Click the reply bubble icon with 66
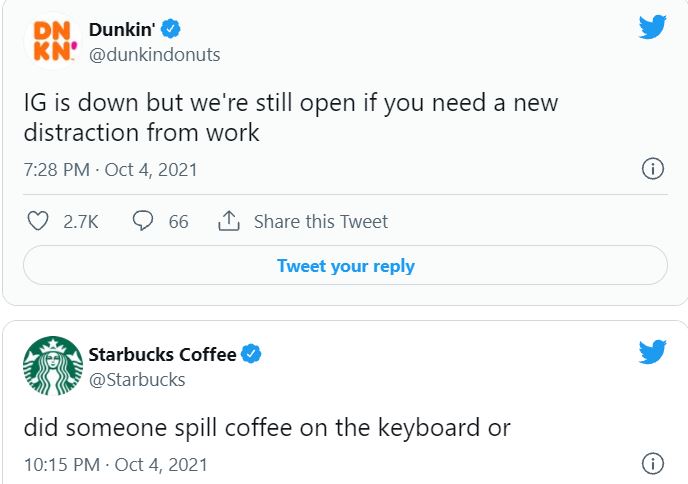 point(143,220)
